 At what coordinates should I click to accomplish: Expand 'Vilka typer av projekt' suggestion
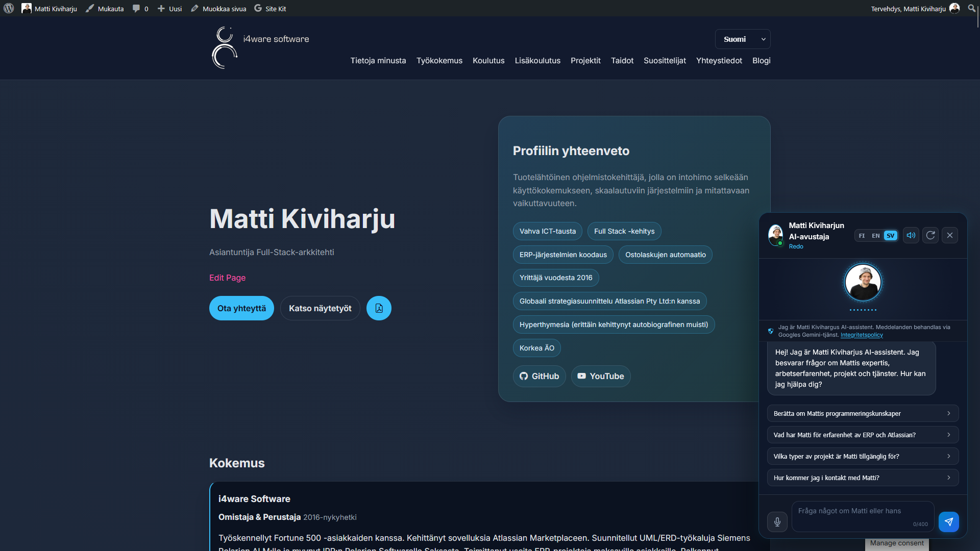[x=863, y=456]
